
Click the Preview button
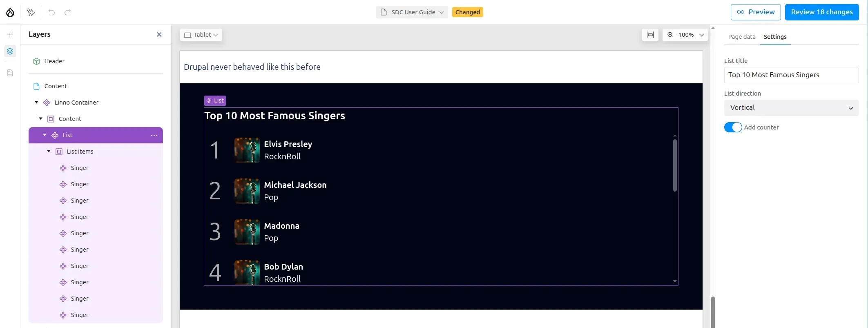coord(755,12)
